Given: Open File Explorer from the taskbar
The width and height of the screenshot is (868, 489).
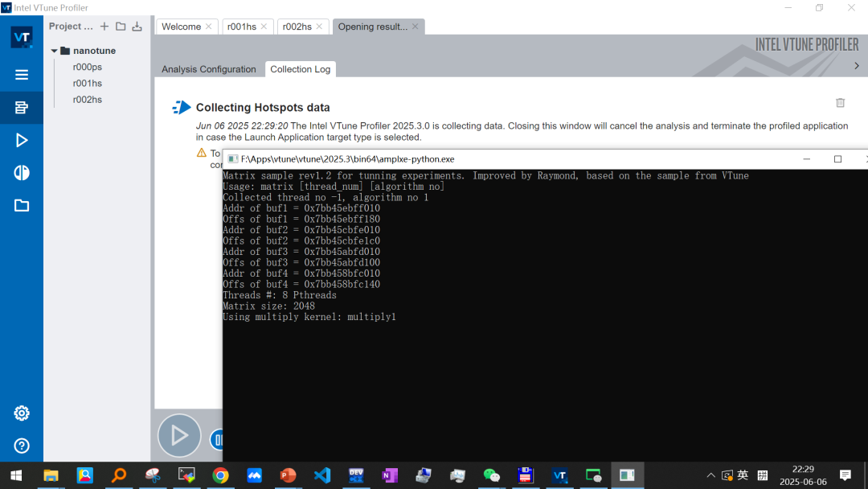Looking at the screenshot, I should click(51, 475).
